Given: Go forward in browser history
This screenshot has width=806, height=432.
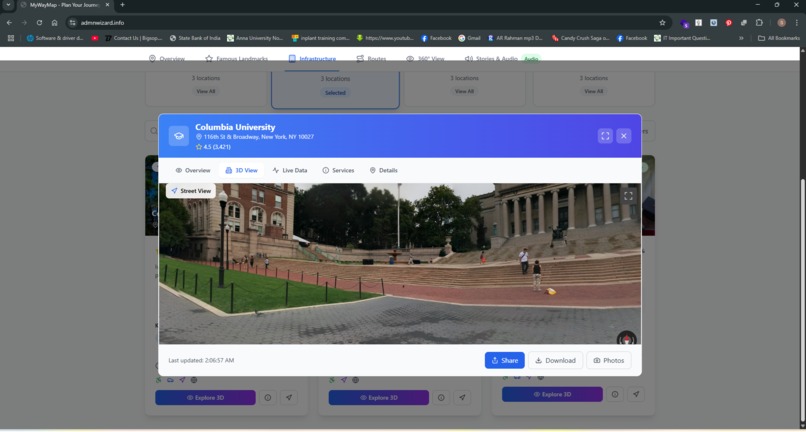Looking at the screenshot, I should click(x=24, y=23).
